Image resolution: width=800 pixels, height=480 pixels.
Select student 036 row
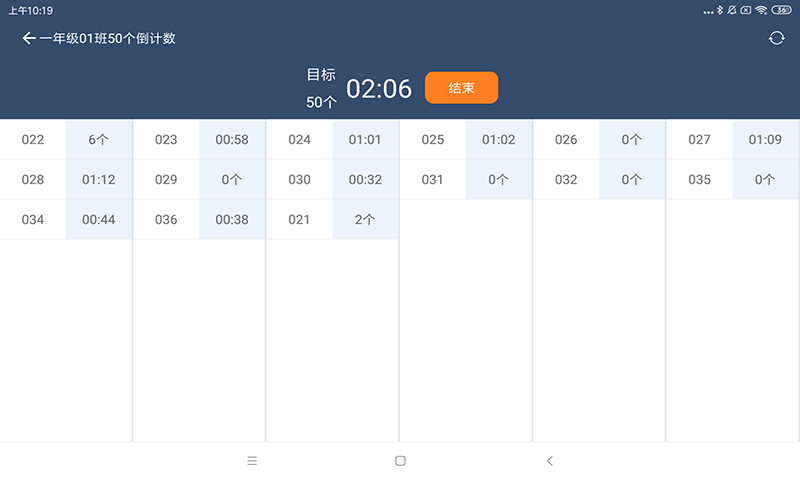pyautogui.click(x=166, y=220)
